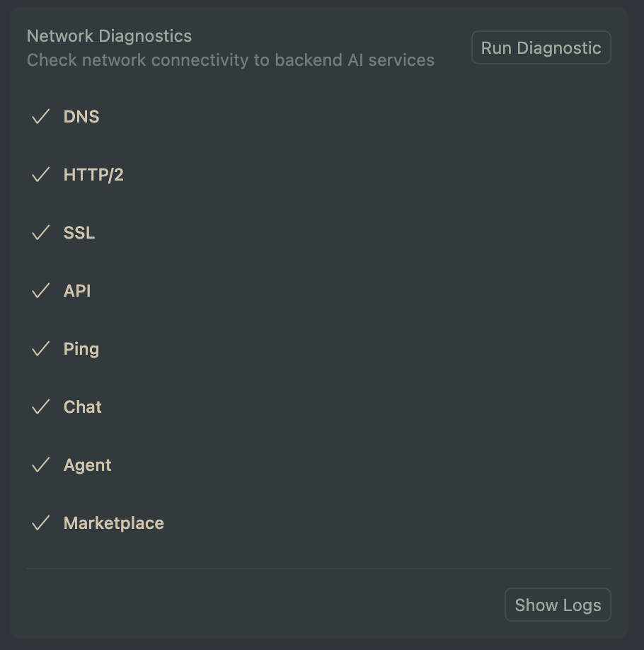Screen dimensions: 644x650
Task: Click the Chat checkmark icon
Action: pos(41,406)
